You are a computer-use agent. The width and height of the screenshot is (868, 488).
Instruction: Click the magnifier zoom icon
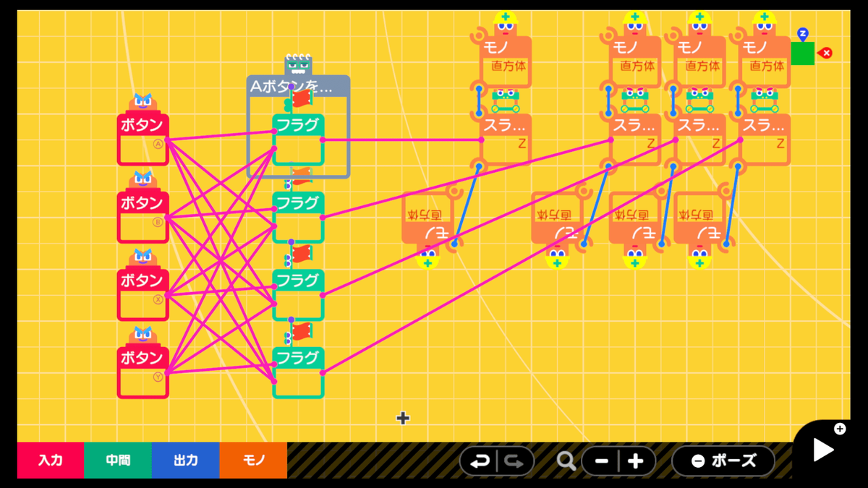(x=566, y=461)
